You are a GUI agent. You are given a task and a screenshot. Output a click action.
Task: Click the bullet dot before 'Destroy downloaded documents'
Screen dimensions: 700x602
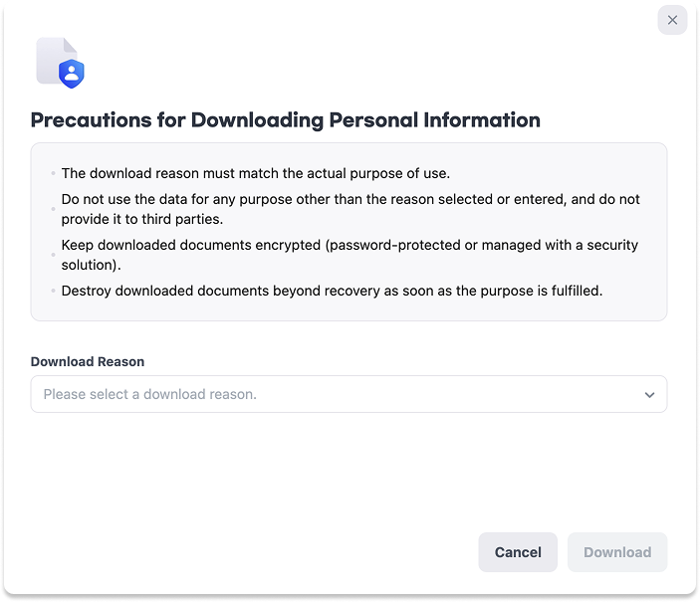[53, 291]
